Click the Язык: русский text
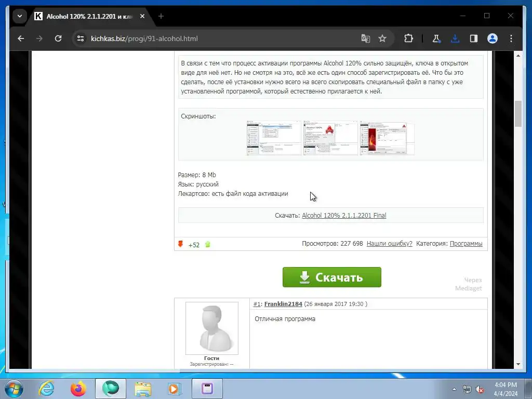The width and height of the screenshot is (532, 399). point(198,184)
